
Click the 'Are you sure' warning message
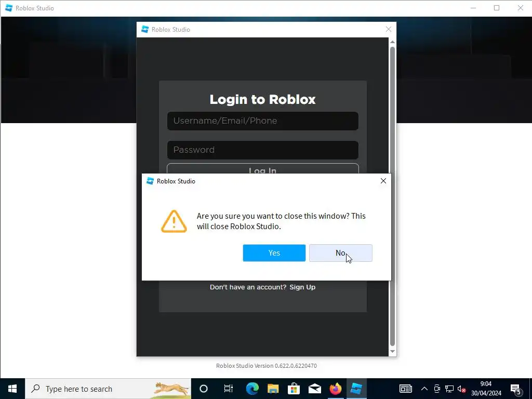point(281,221)
